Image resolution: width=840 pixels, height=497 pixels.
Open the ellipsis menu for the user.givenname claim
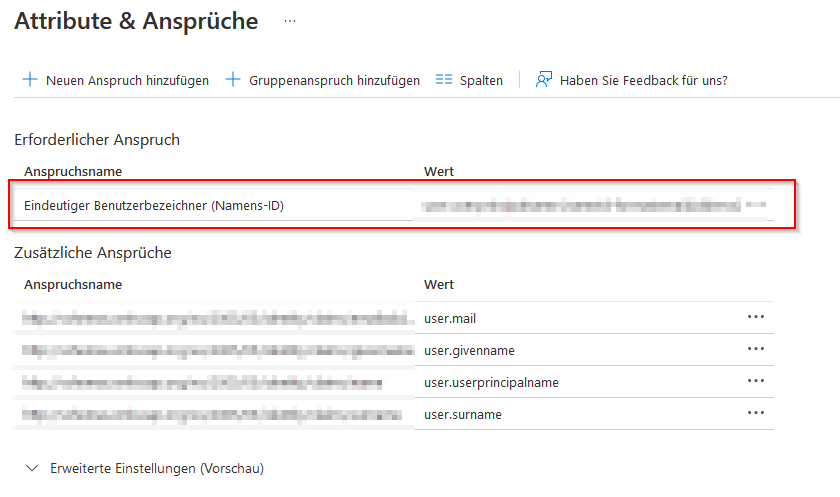(755, 350)
